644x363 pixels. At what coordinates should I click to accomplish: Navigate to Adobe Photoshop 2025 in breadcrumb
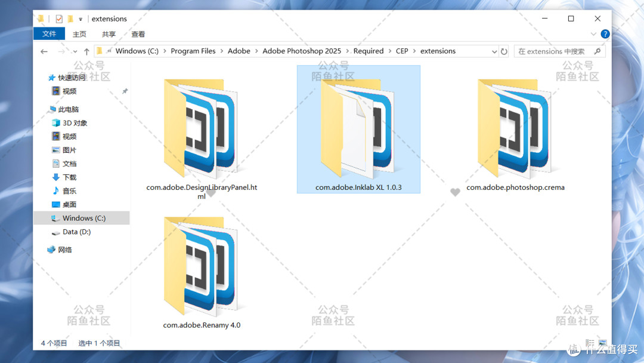pos(302,51)
